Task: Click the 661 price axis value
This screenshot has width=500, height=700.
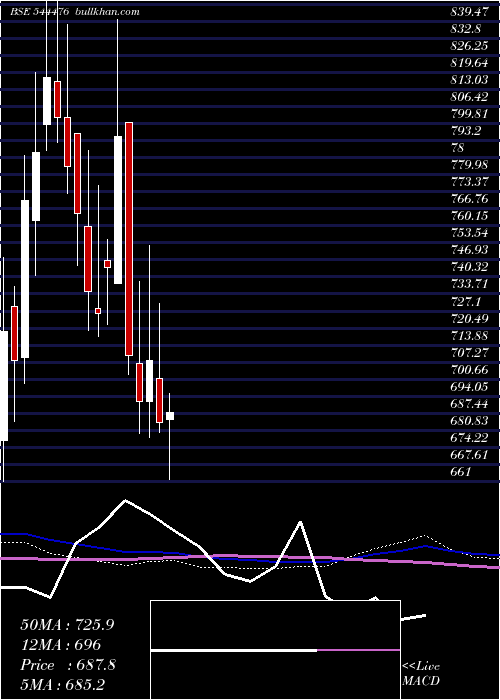Action: point(461,471)
